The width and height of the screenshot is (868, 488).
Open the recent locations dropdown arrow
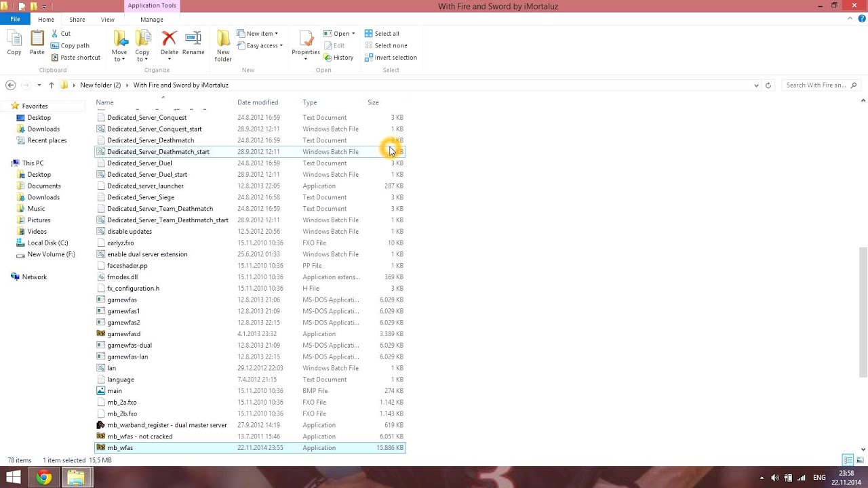click(39, 85)
